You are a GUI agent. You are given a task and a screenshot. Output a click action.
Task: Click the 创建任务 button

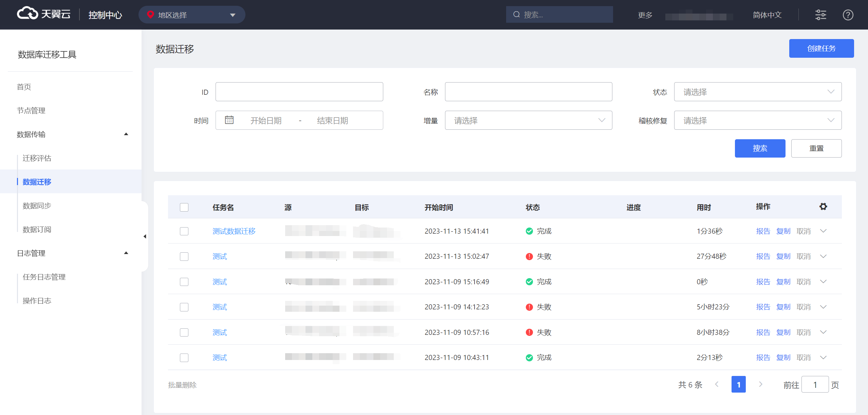point(821,48)
